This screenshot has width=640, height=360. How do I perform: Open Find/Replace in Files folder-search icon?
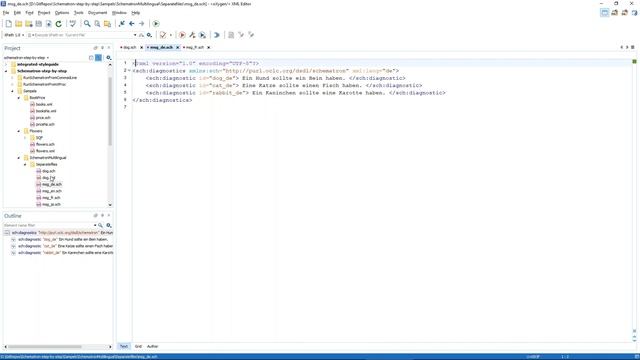[x=107, y=24]
